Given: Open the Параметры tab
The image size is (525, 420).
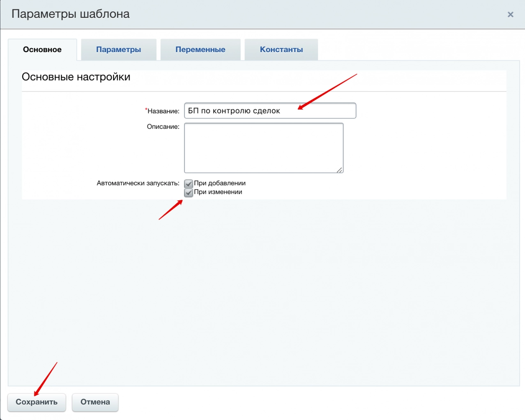Looking at the screenshot, I should coord(118,50).
